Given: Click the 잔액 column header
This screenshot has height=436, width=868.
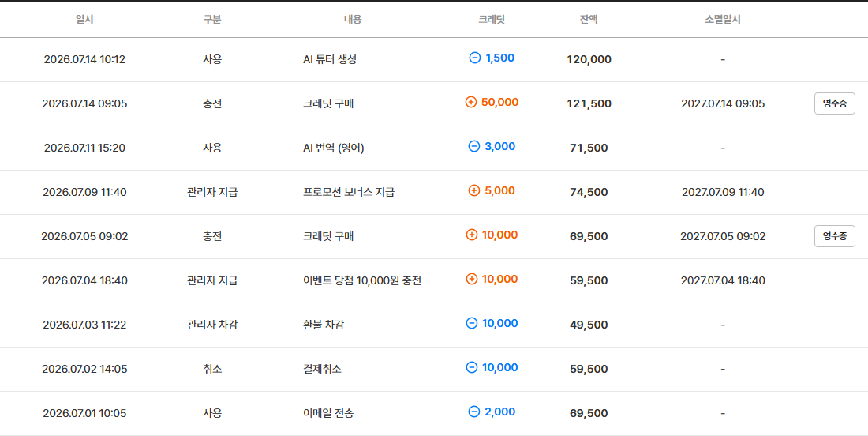Looking at the screenshot, I should pyautogui.click(x=589, y=20).
